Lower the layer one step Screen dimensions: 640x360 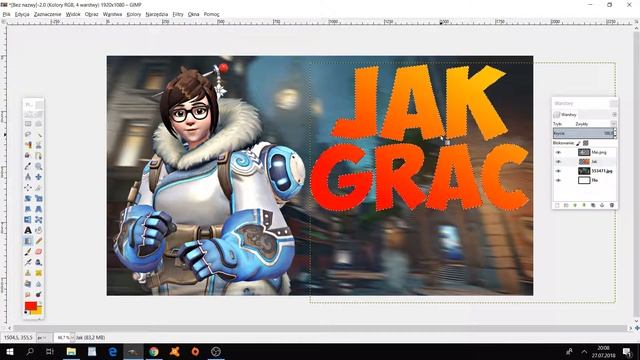[x=584, y=205]
